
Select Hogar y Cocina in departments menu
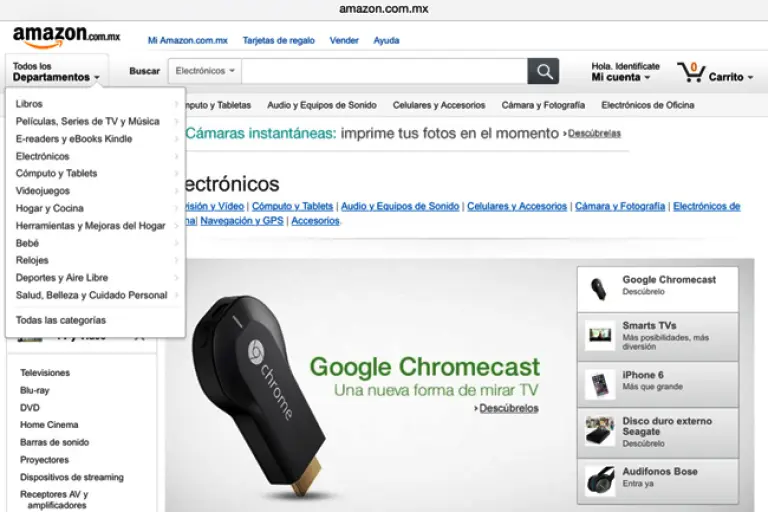pyautogui.click(x=49, y=208)
